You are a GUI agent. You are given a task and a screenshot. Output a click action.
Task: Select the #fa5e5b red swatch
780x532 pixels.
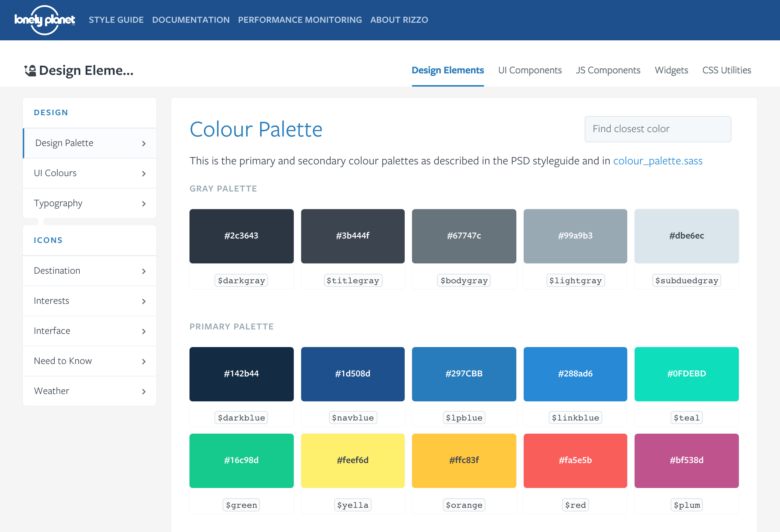(x=575, y=460)
